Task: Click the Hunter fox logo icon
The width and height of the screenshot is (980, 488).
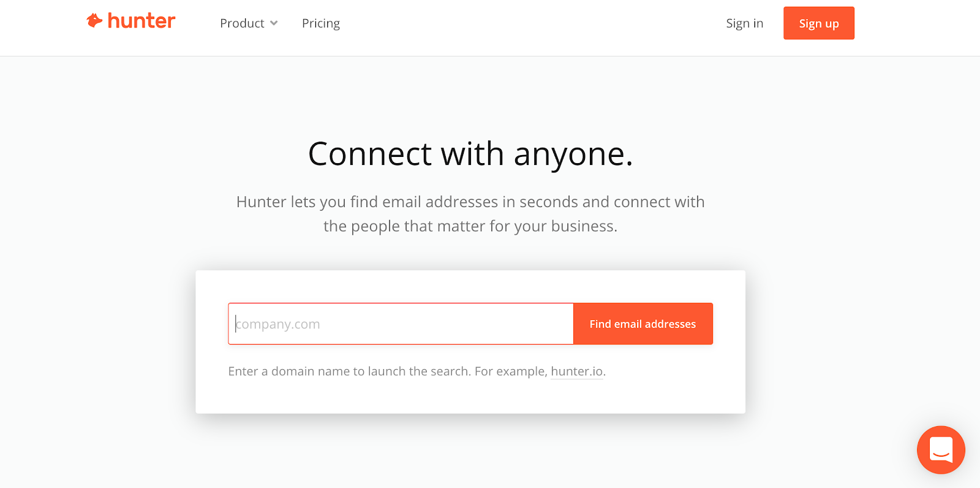Action: point(94,21)
